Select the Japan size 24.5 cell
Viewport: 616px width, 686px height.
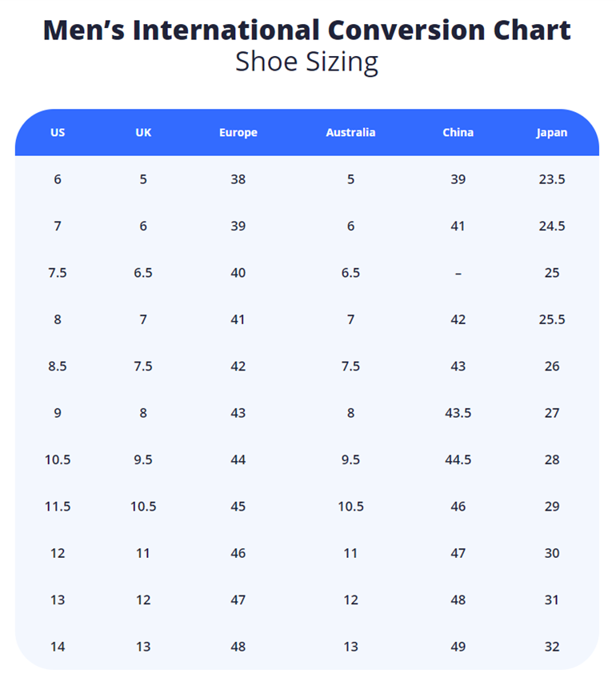552,226
